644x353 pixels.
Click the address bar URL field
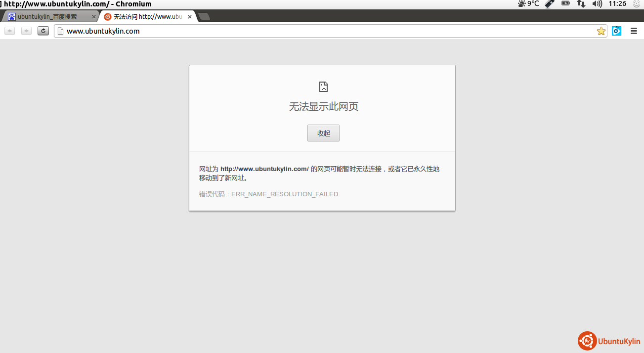[326, 31]
